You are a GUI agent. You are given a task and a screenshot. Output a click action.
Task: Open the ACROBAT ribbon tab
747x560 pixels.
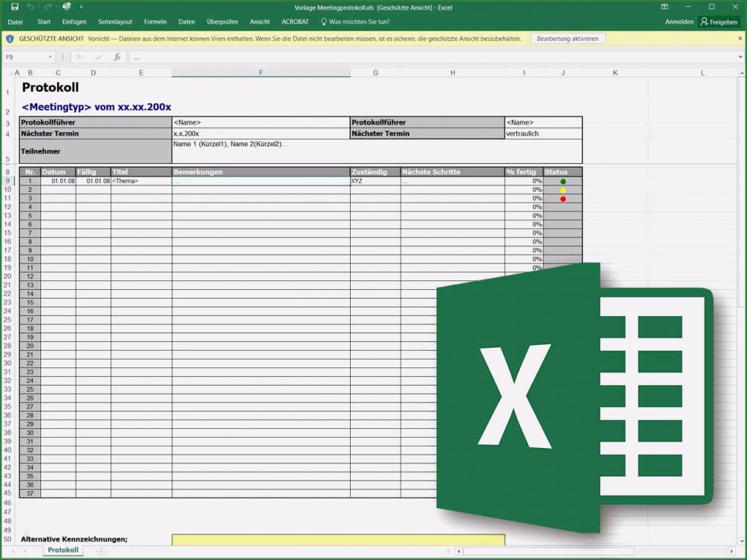click(295, 22)
